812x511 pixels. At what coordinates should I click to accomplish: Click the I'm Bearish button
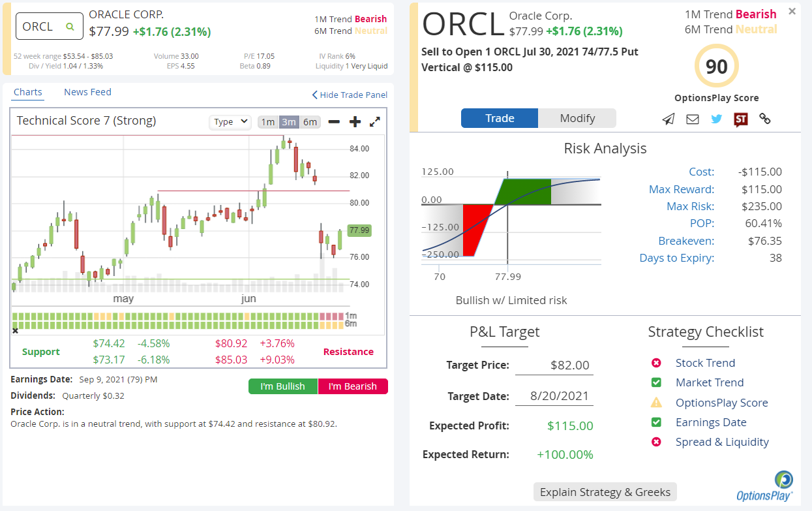point(353,386)
